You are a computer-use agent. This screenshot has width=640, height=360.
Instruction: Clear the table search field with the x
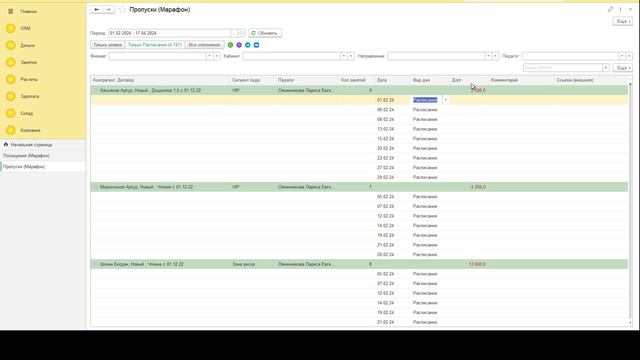coord(606,68)
